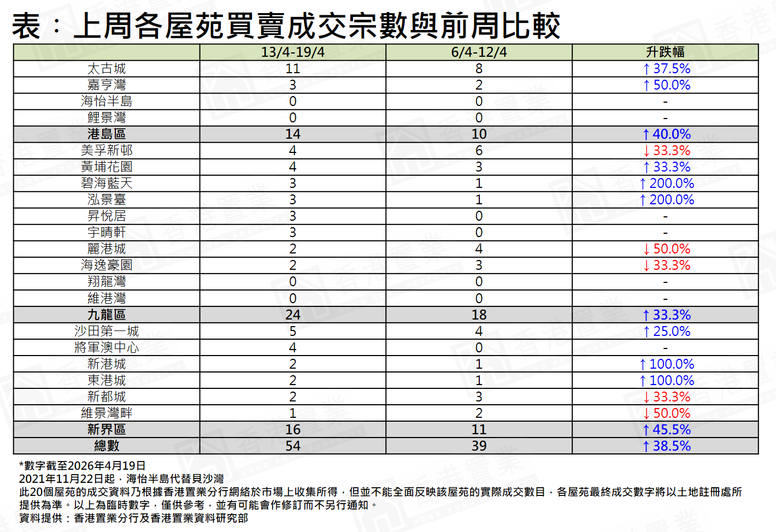Image resolution: width=776 pixels, height=532 pixels.
Task: Click the blue up arrow beside 沙田第一城's 25.0%
Action: [x=646, y=332]
